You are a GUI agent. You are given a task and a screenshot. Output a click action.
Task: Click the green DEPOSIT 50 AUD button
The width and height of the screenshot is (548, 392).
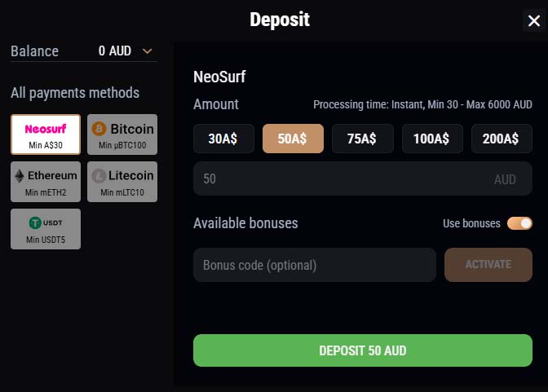pos(363,350)
